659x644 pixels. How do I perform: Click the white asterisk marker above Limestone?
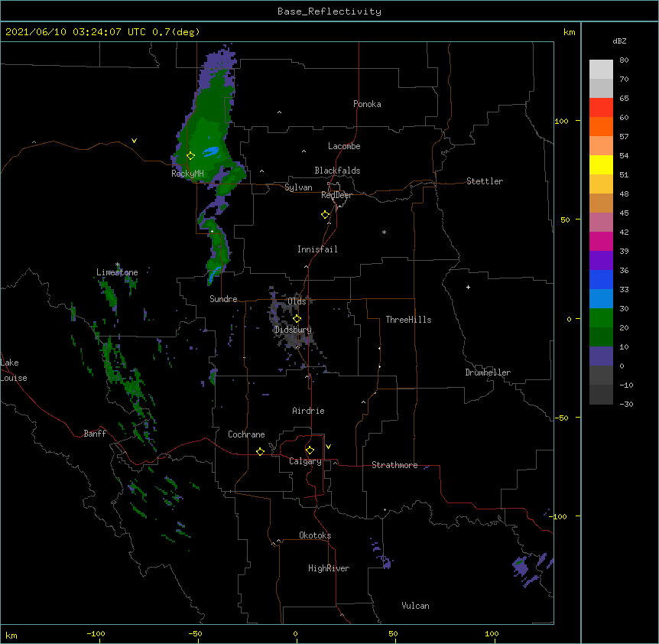(118, 265)
